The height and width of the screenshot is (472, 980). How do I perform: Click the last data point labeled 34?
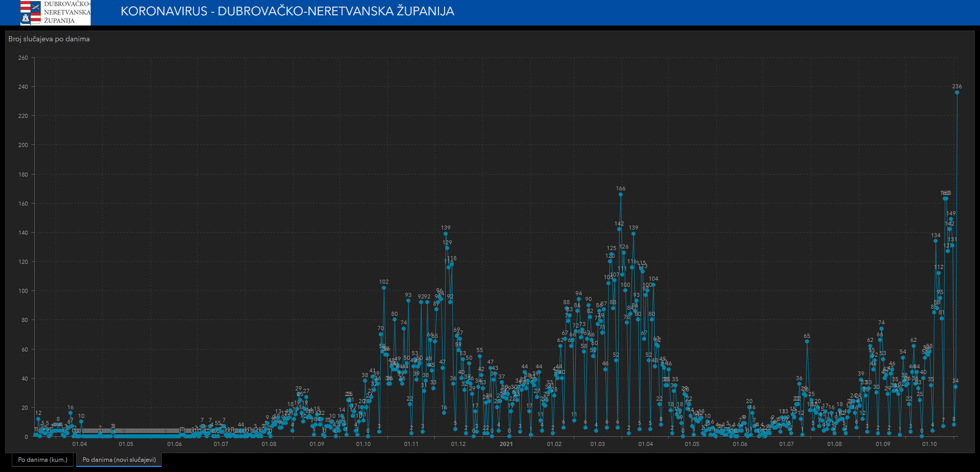(955, 387)
